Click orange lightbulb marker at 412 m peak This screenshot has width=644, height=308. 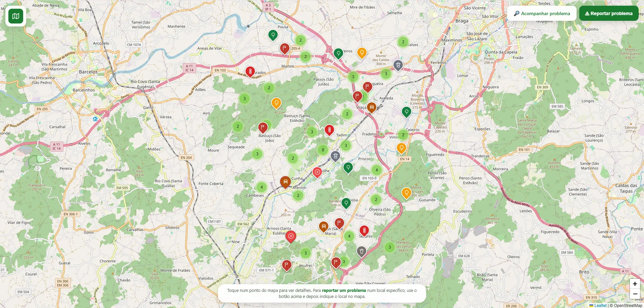pyautogui.click(x=276, y=103)
